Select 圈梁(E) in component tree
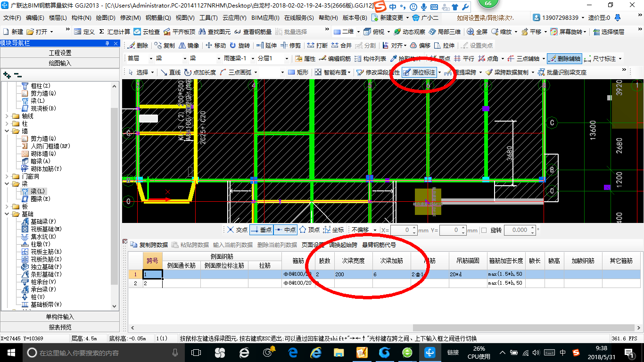This screenshot has width=644, height=362. pyautogui.click(x=36, y=199)
